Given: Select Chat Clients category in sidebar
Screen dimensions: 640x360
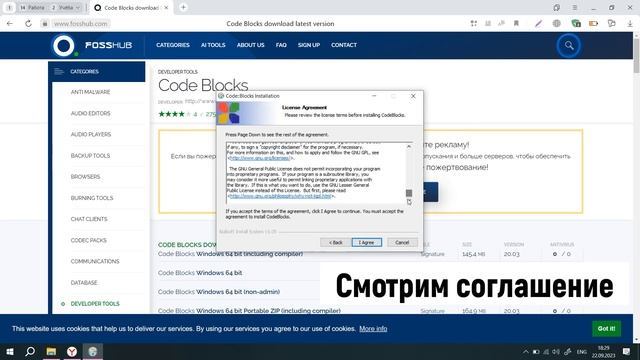Looking at the screenshot, I should [x=89, y=219].
